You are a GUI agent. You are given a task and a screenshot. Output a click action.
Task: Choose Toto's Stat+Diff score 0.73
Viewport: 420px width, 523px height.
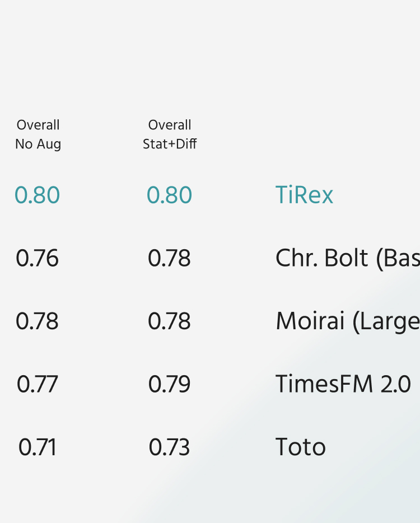[169, 447]
